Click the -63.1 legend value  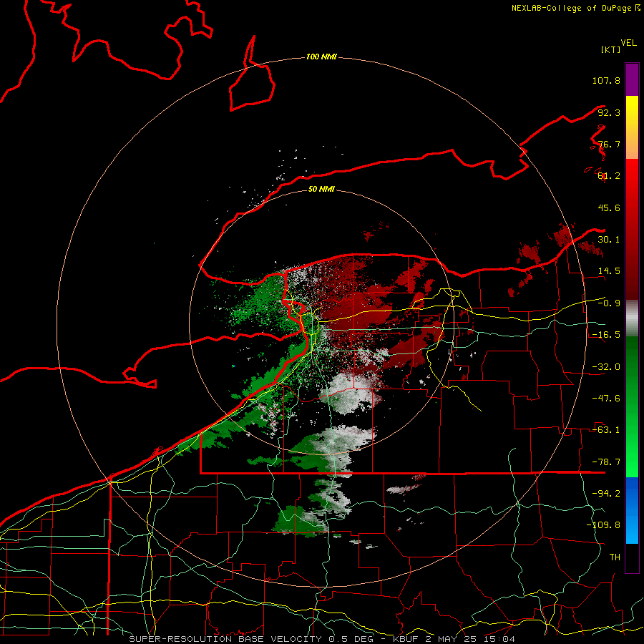(x=606, y=430)
